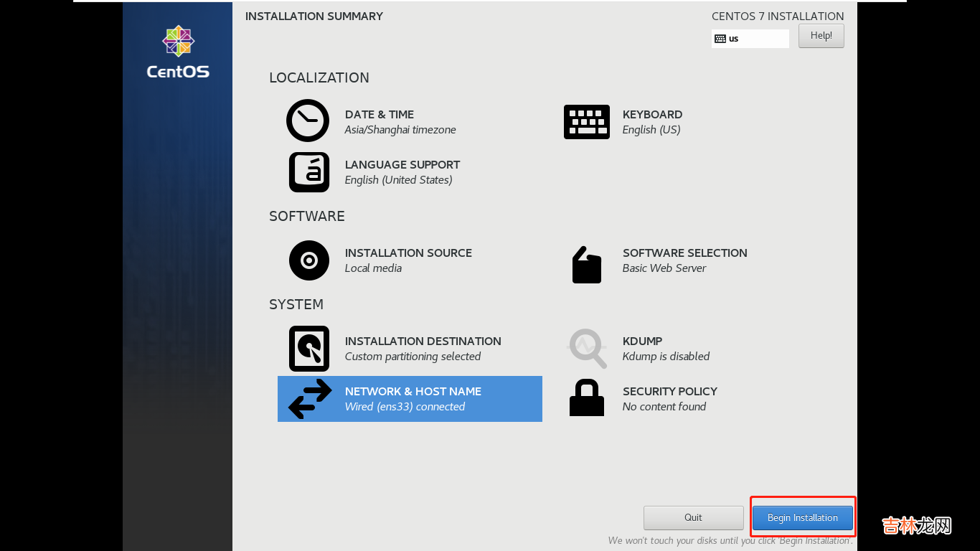Select the 'Asia/Shanghai timezone' text
This screenshot has height=551, width=980.
tap(400, 130)
